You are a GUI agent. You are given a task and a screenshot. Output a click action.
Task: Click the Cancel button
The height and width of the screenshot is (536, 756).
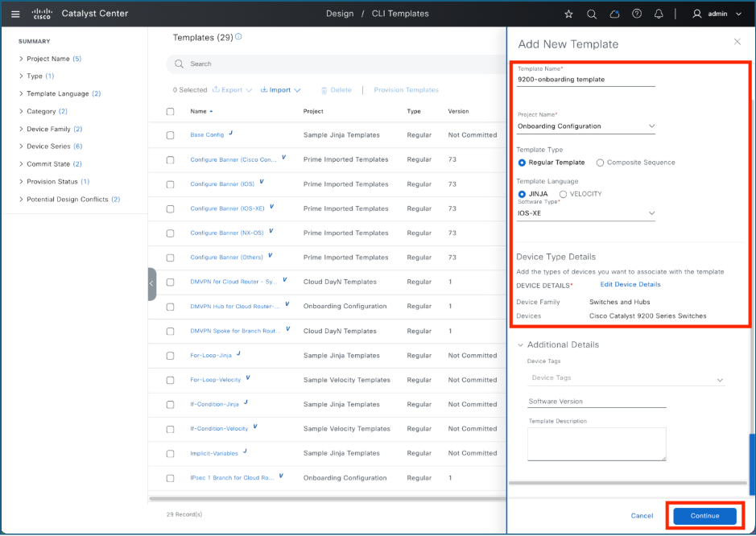pos(642,516)
